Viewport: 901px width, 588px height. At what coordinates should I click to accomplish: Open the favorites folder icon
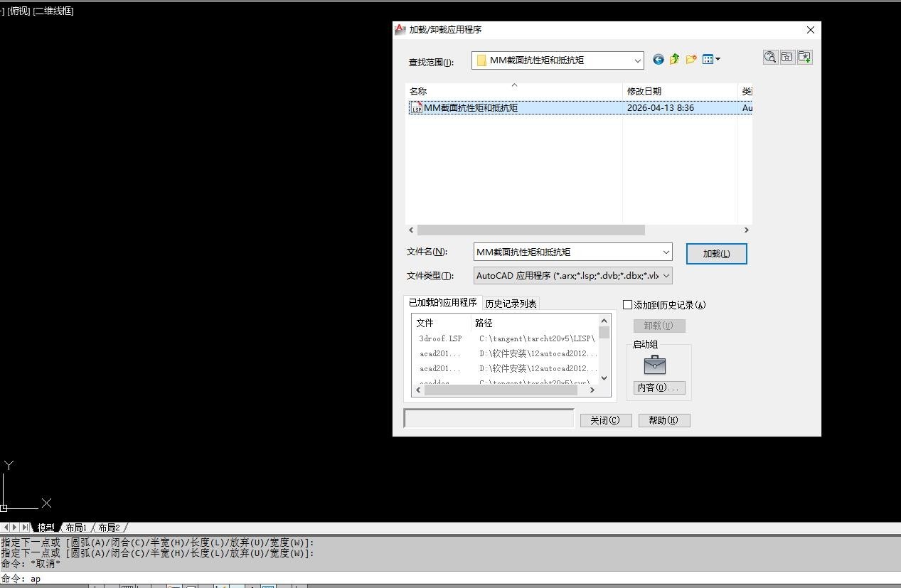[787, 58]
